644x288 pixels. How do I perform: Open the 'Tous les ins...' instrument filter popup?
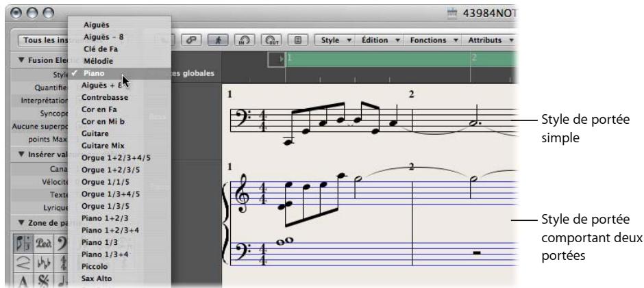[43, 40]
